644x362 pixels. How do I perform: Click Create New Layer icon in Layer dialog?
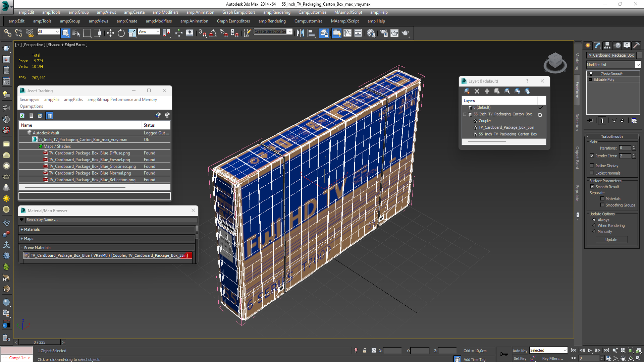467,91
